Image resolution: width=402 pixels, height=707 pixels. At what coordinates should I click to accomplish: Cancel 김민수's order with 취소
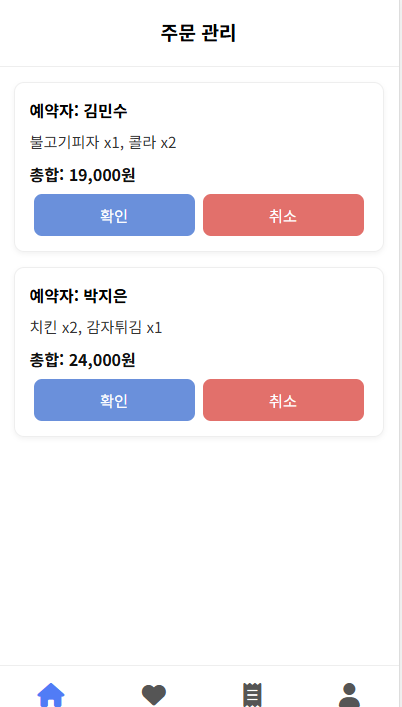tap(283, 215)
